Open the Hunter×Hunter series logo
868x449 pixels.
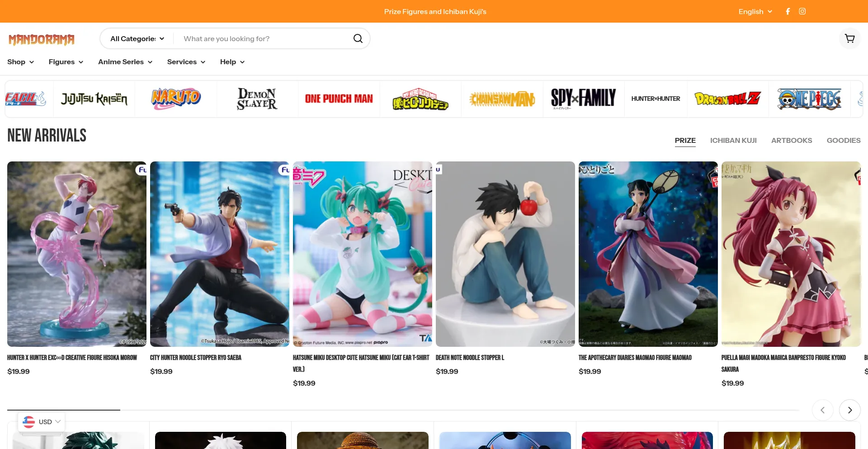tap(656, 99)
